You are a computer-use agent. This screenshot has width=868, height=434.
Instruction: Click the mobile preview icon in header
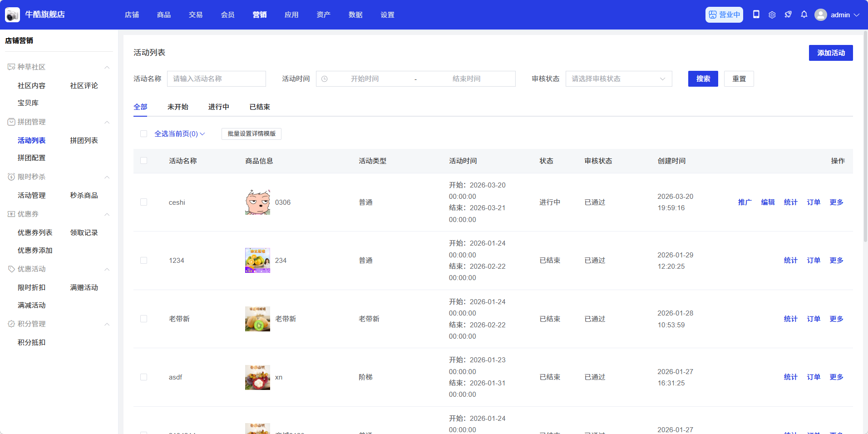coord(756,15)
